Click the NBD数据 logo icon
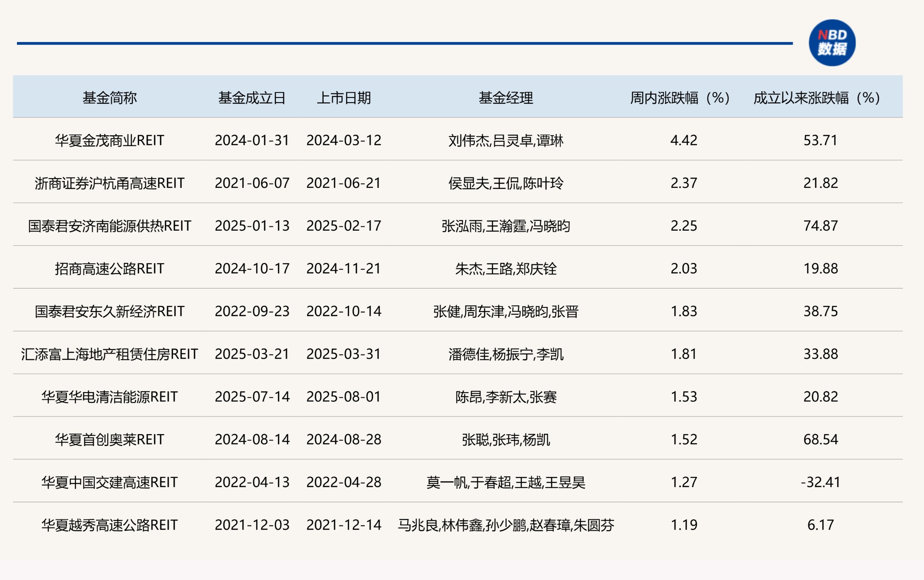The width and height of the screenshot is (924, 580). (x=832, y=43)
